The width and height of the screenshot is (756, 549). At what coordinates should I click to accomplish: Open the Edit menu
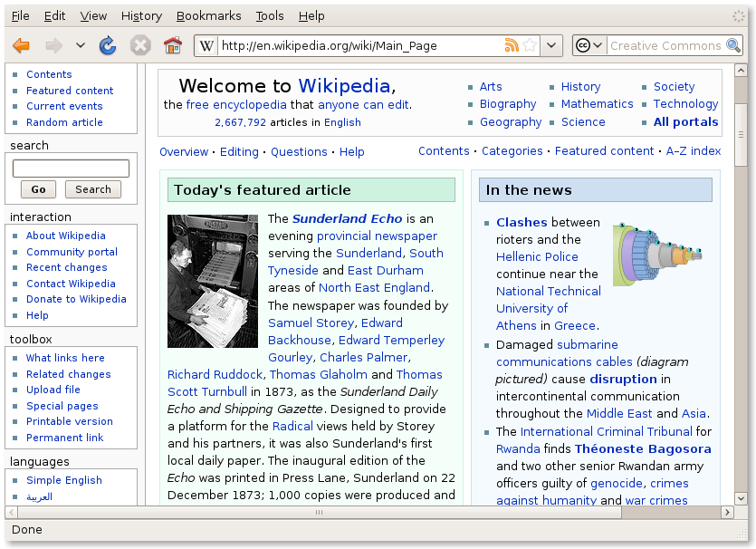pyautogui.click(x=54, y=16)
